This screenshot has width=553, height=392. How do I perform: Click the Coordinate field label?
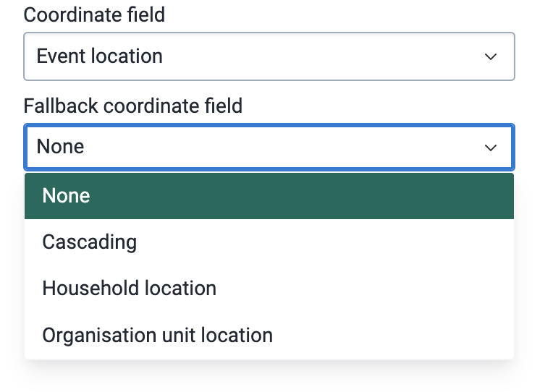tap(94, 14)
